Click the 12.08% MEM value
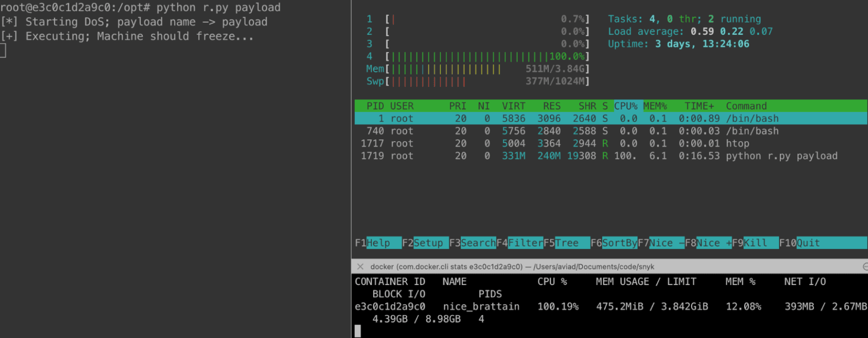The image size is (868, 338). (x=743, y=306)
